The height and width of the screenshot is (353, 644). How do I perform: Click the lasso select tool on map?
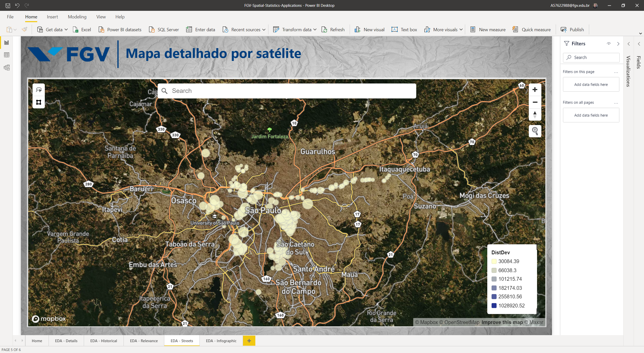click(39, 90)
